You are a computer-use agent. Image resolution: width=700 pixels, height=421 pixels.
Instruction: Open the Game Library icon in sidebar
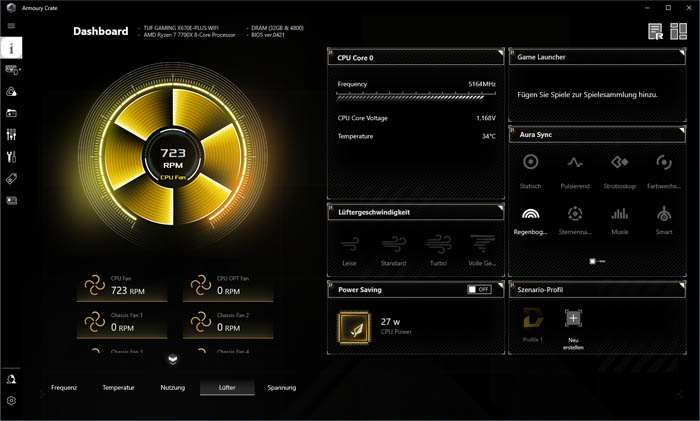click(11, 113)
